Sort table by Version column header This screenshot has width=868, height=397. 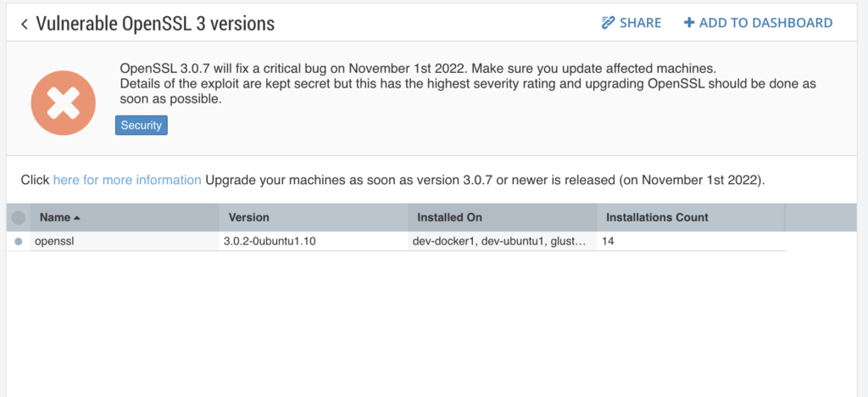coord(248,218)
